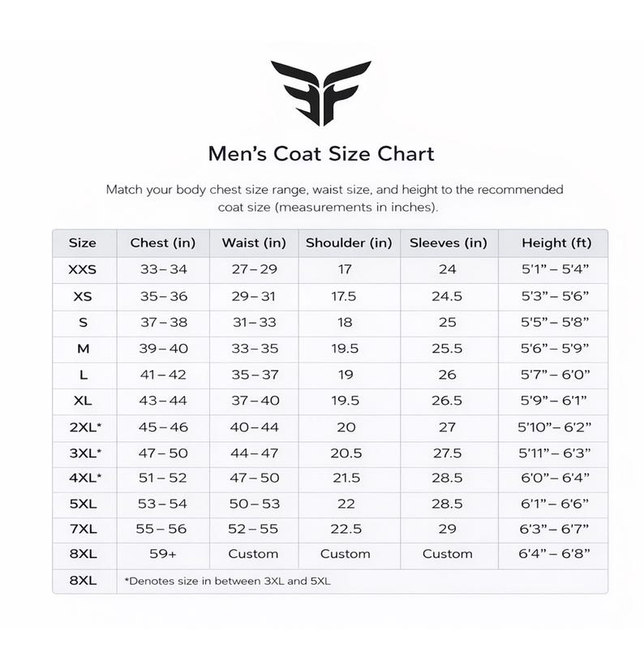This screenshot has height=670, width=644.
Task: Click the Men's Coat Size Chart title
Action: (321, 154)
